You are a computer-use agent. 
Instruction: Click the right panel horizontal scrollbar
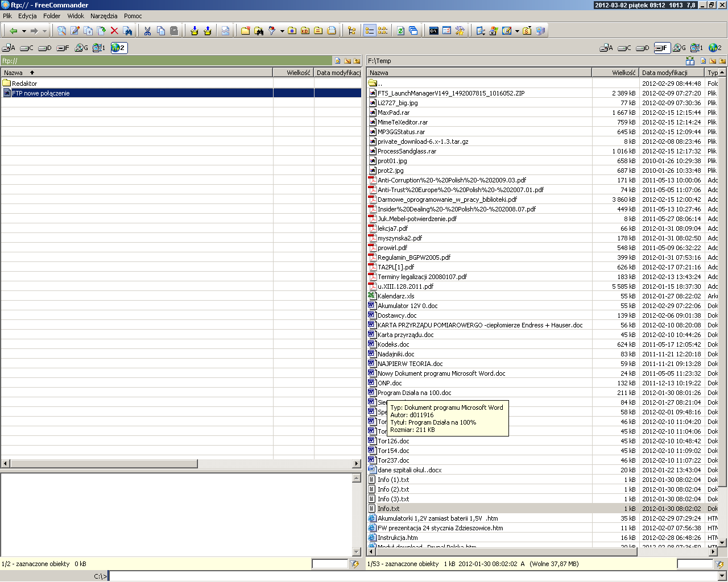[x=543, y=551]
